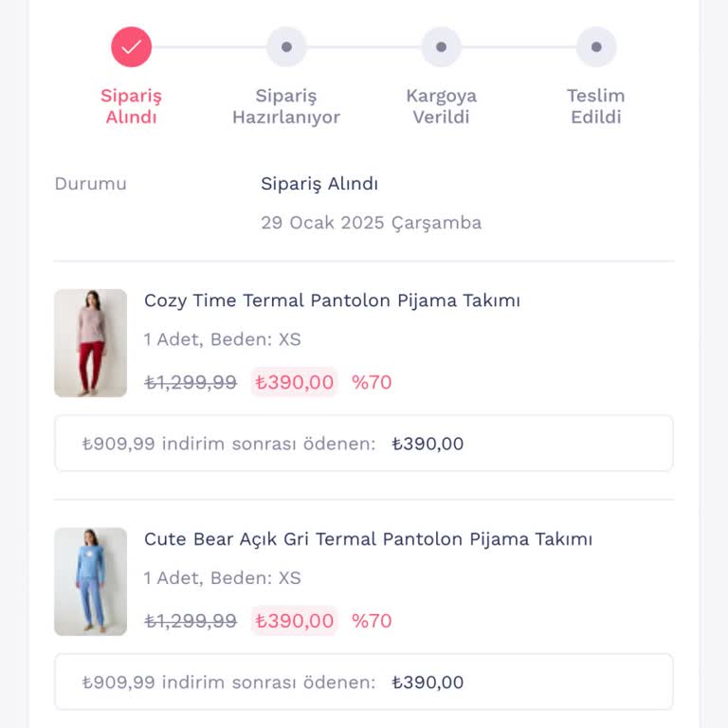728x728 pixels.
Task: Click the Sipariş Hazırlanıyor step circle
Action: tap(286, 46)
